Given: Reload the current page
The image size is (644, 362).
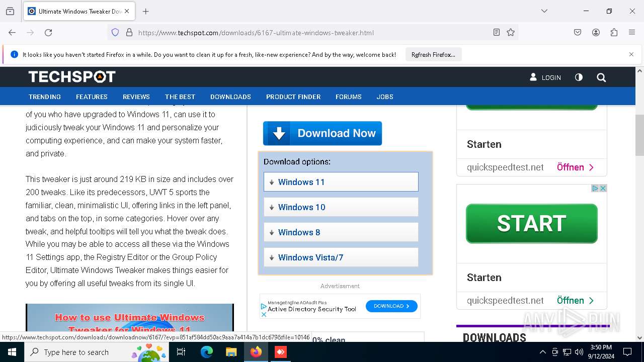Looking at the screenshot, I should (48, 33).
